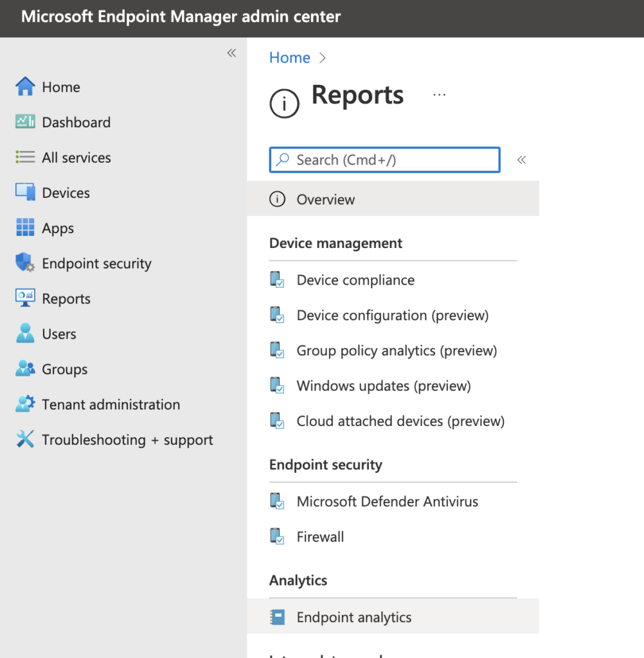Click the Overview info circle icon
This screenshot has height=658, width=644.
point(277,199)
